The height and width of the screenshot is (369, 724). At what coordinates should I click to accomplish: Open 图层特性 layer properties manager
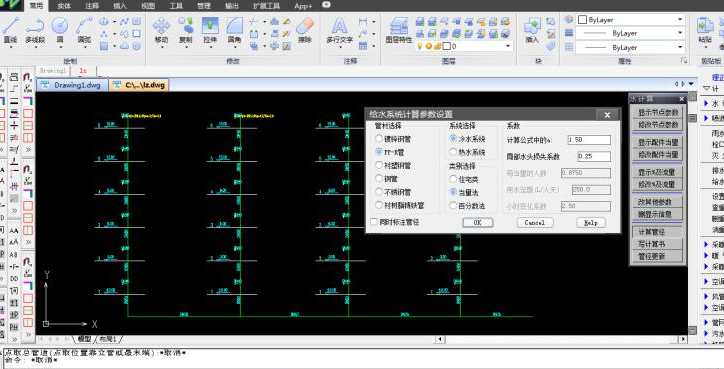pos(399,30)
